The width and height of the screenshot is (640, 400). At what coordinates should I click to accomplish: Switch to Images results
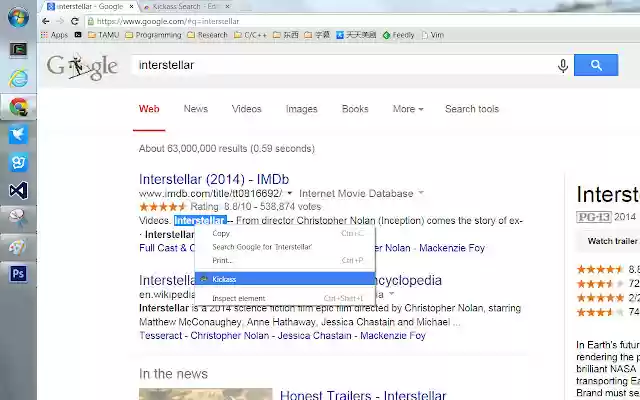click(x=302, y=109)
